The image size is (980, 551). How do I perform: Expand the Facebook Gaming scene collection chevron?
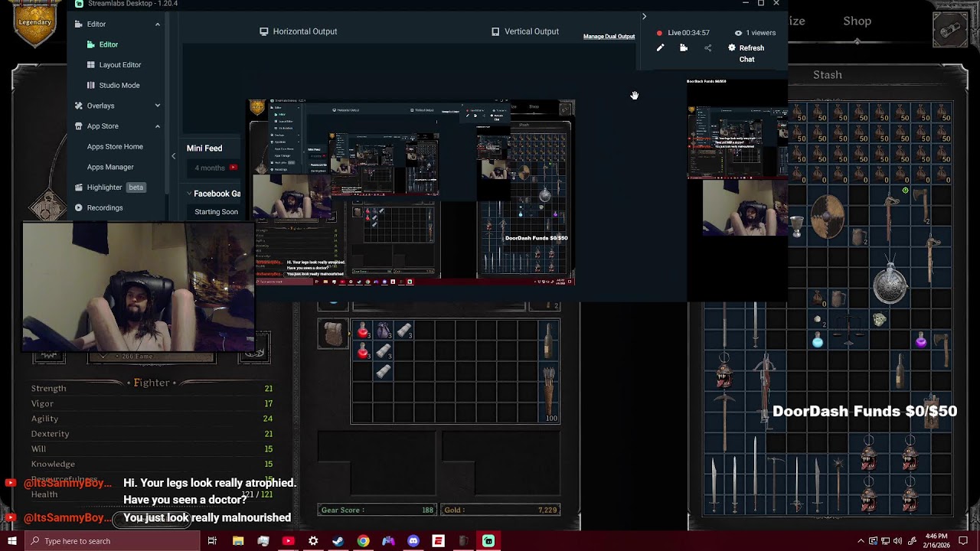tap(189, 194)
